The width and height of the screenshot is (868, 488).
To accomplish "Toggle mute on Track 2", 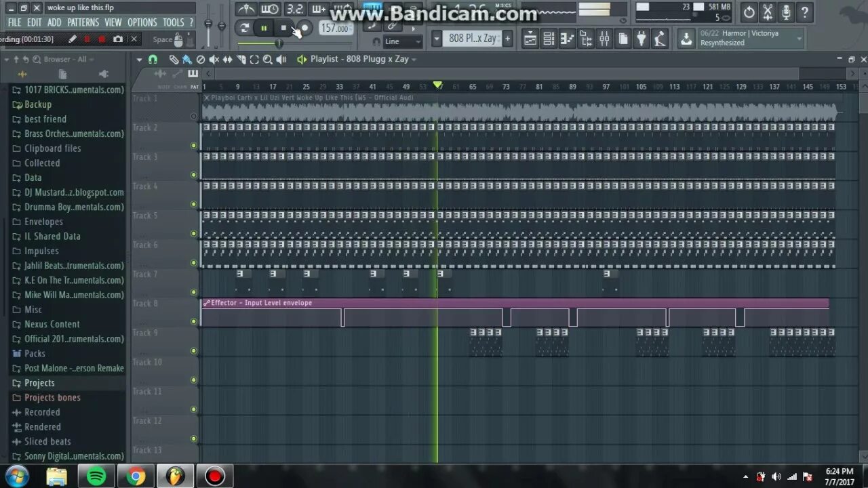I will (x=194, y=146).
